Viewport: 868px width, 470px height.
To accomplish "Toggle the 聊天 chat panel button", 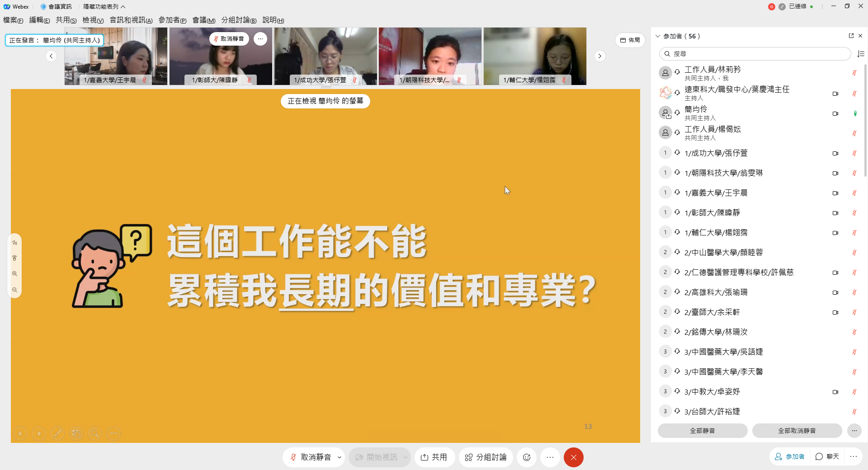I will (827, 456).
